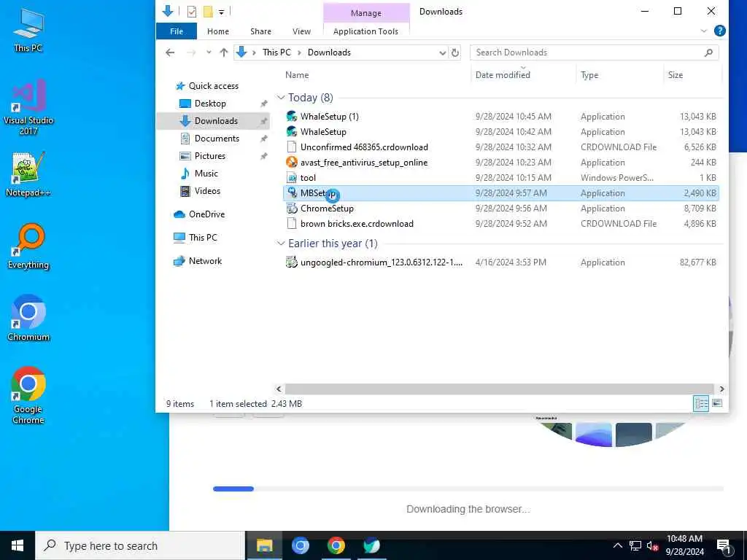Screen dimensions: 747x560
Task: Sort by Name column header
Action: tap(297, 75)
